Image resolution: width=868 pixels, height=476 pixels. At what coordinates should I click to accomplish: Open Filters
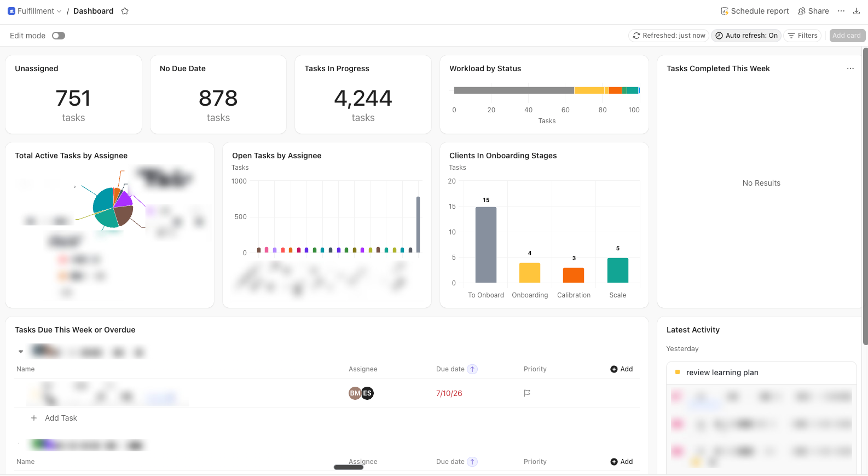pos(803,36)
